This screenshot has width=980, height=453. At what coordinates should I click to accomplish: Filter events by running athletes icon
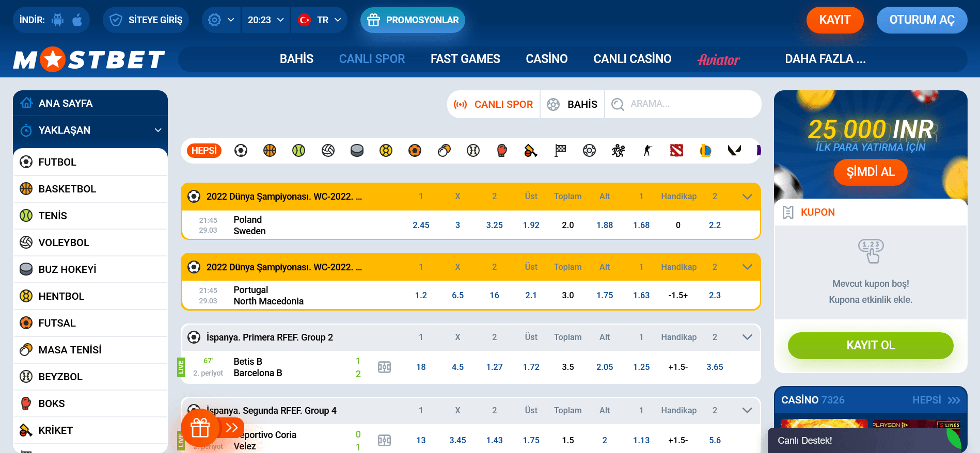(x=618, y=150)
